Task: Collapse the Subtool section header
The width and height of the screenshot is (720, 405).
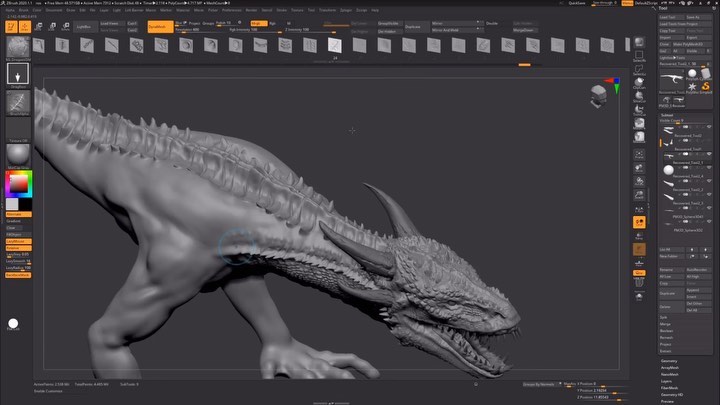Action: tap(667, 115)
